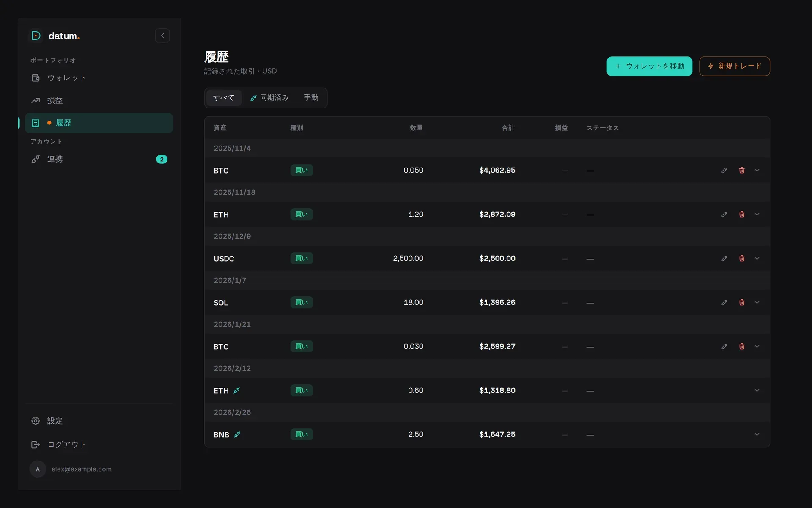This screenshot has height=508, width=812.
Task: Click the 買い badge in the SOL row
Action: click(x=302, y=302)
